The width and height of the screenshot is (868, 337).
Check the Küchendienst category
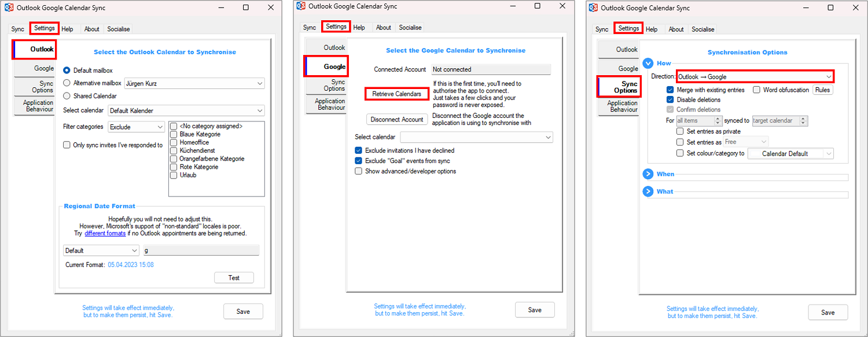[174, 150]
